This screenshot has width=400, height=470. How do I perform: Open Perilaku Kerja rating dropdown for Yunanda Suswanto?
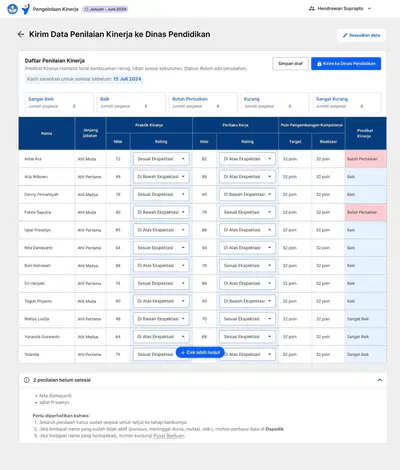[247, 337]
